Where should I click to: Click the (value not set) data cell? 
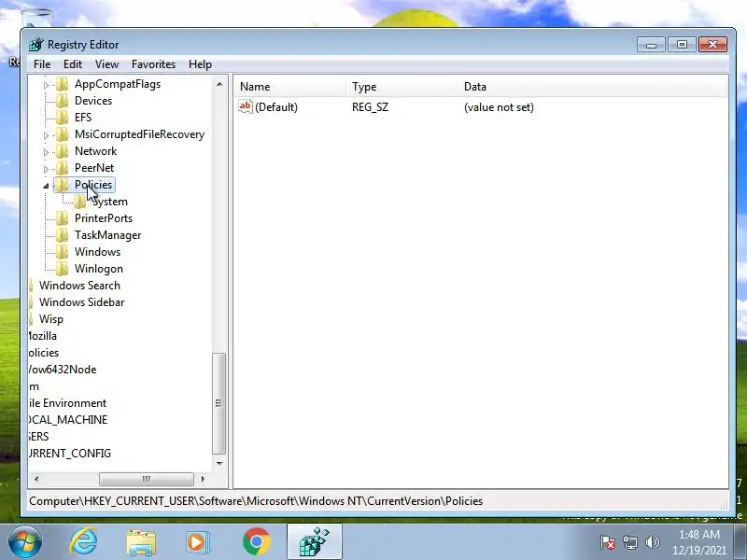499,107
